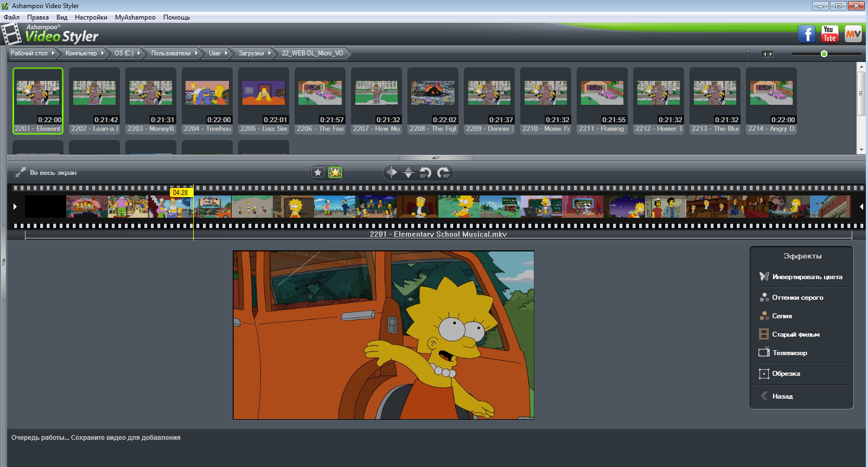Navigate to the Загрузки breadcrumb
The height and width of the screenshot is (467, 868).
click(251, 53)
